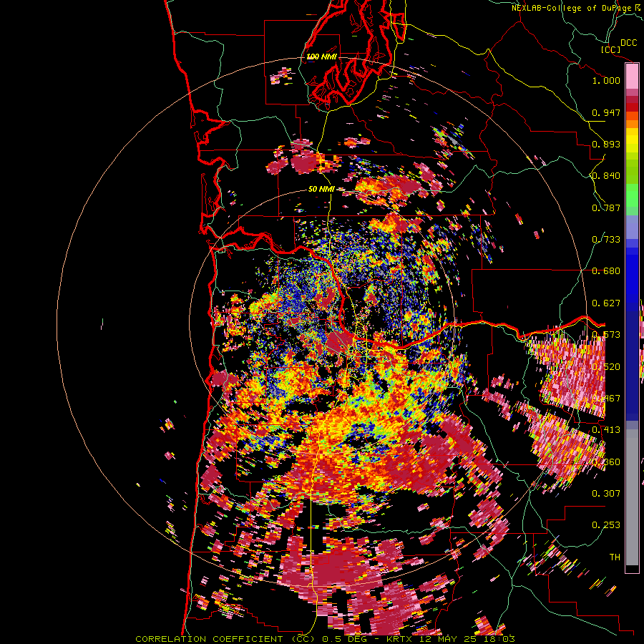644x644 pixels.
Task: Select the 0.680 scale value
Action: [606, 271]
